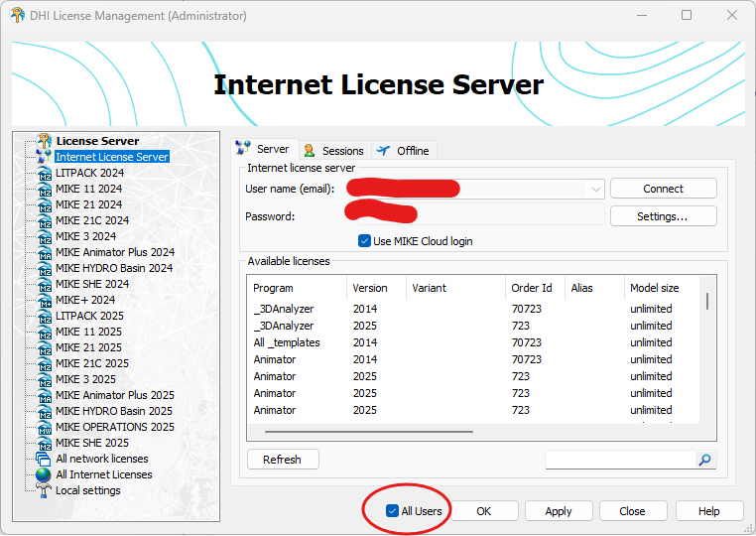Viewport: 756px width, 536px height.
Task: Click the LITPACK 2025 product icon
Action: (45, 316)
